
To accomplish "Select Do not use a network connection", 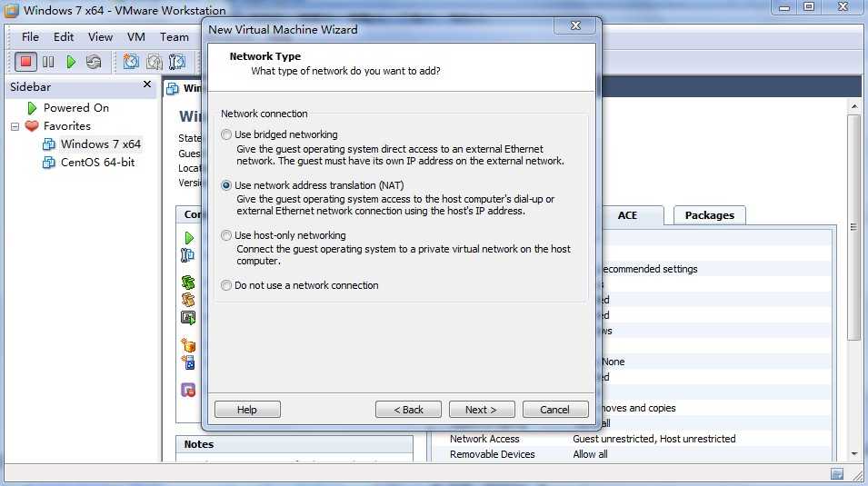I will tap(225, 285).
